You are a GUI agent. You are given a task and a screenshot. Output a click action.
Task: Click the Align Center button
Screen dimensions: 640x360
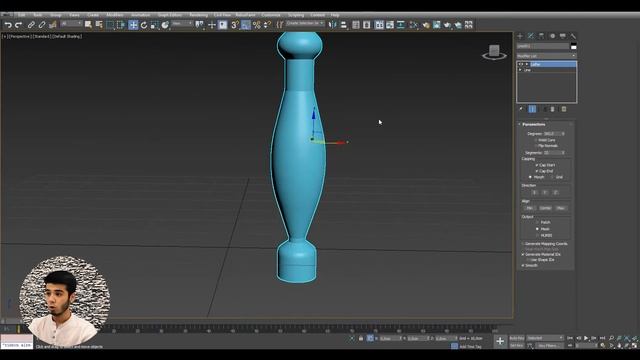[x=545, y=208]
